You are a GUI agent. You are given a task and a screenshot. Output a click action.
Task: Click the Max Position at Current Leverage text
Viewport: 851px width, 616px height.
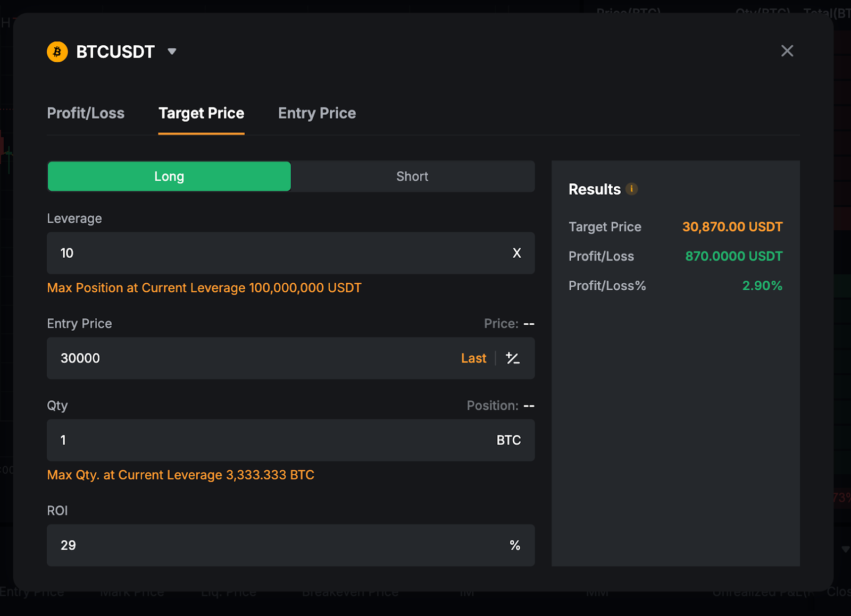point(204,288)
